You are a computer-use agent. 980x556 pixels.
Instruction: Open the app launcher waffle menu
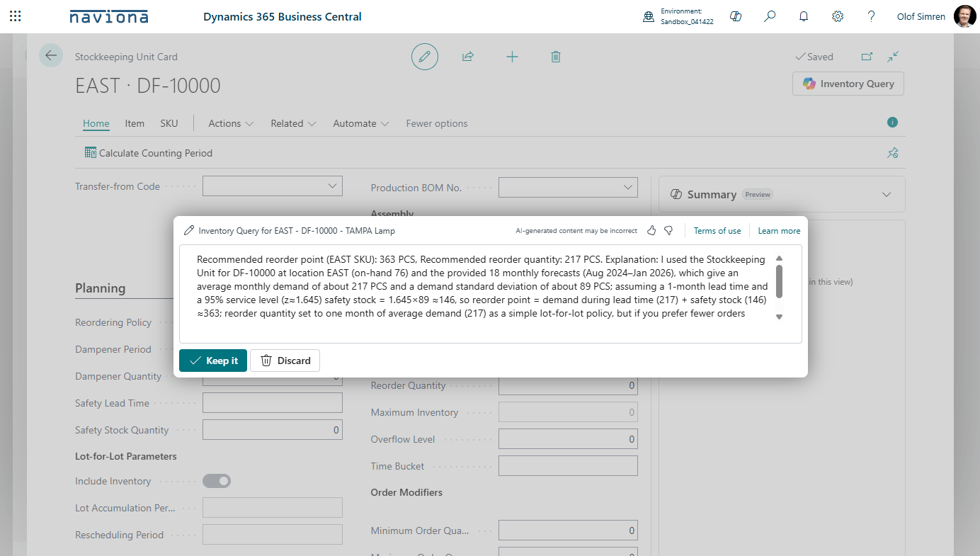(15, 16)
